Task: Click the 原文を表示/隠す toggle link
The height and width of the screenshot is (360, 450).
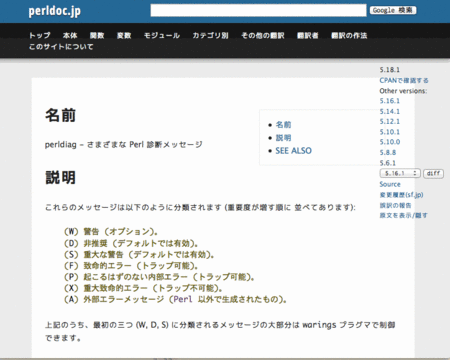Action: [403, 215]
